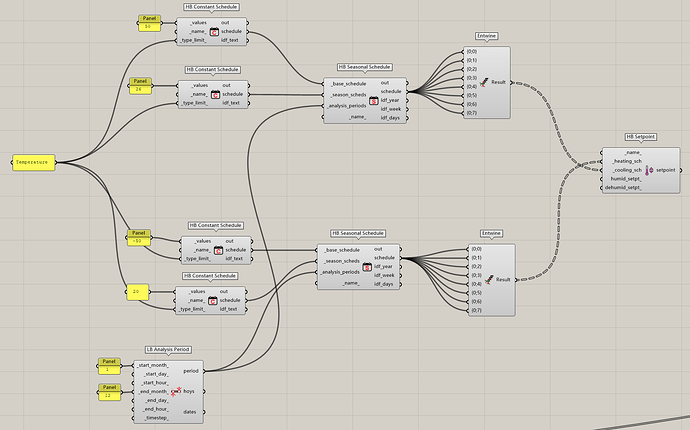Click the _end_month_ input
This screenshot has width=690, height=430.
pyautogui.click(x=153, y=392)
